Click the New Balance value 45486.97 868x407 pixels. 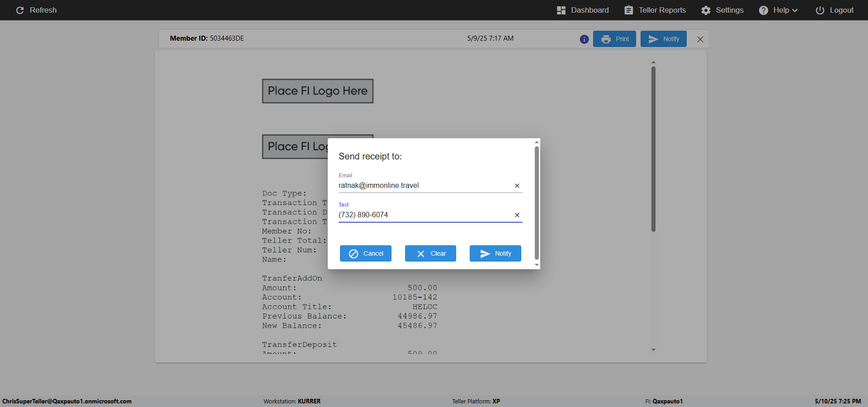pyautogui.click(x=418, y=326)
